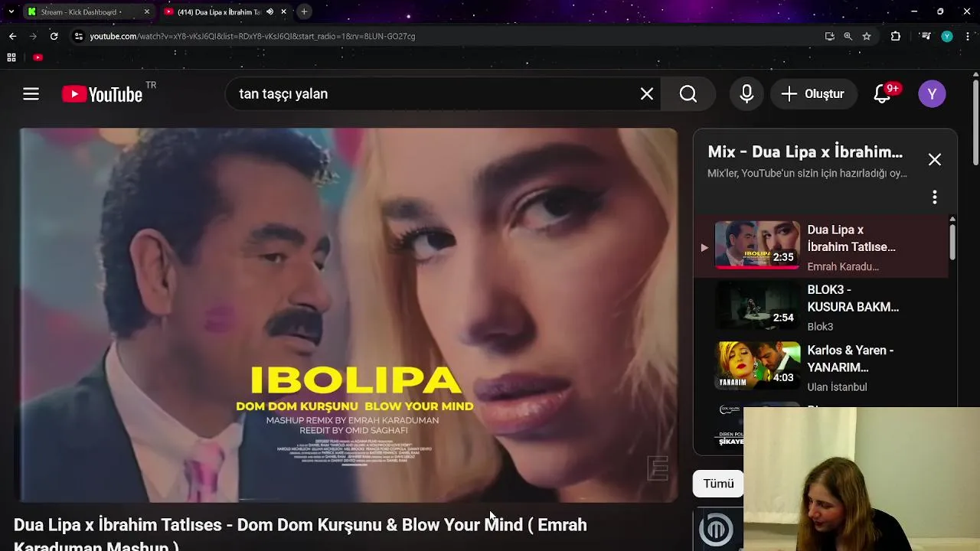
Task: Play Dua Lipa x İbrahim Tatlıses playlist item
Action: pyautogui.click(x=821, y=246)
